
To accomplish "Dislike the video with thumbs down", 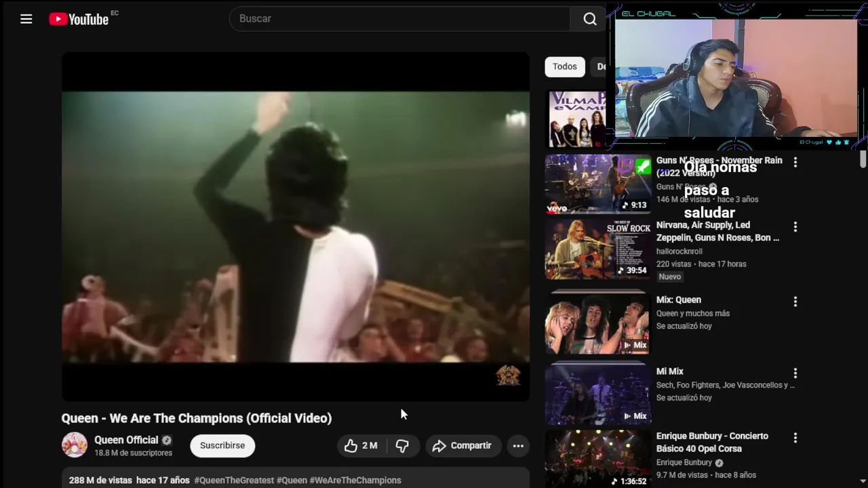I will pos(402,445).
